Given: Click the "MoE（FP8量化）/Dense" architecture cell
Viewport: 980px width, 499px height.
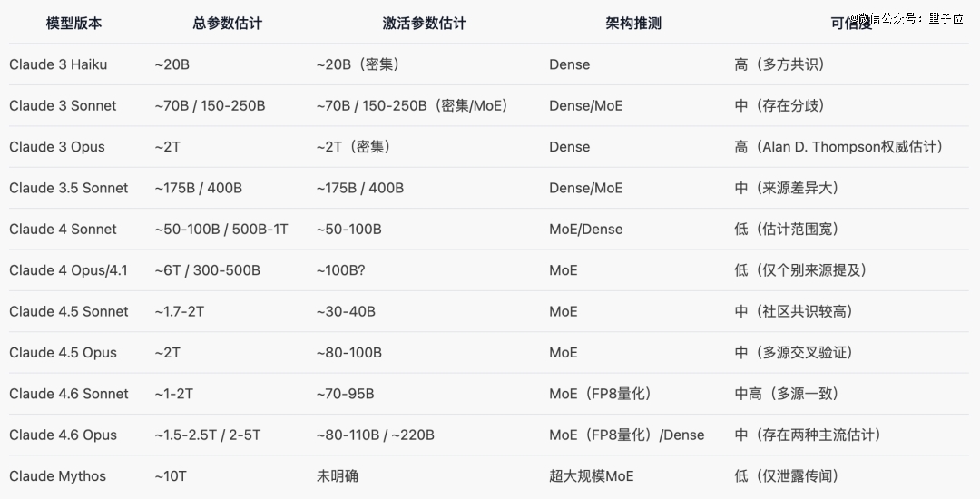Looking at the screenshot, I should (x=626, y=435).
